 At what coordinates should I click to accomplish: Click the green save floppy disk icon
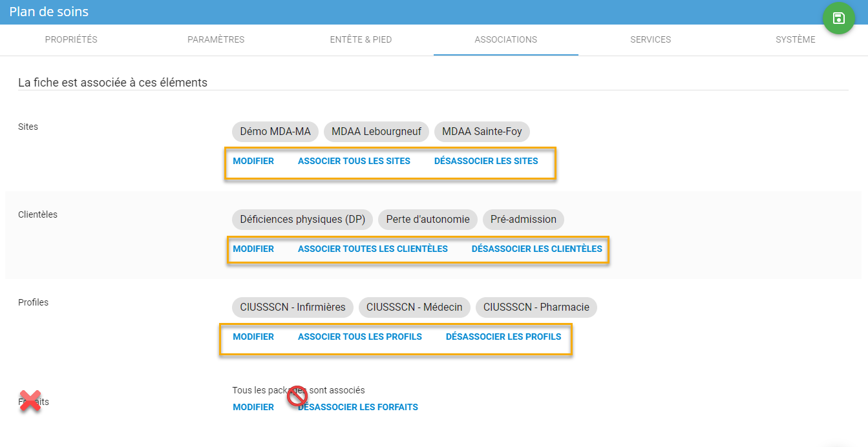838,18
